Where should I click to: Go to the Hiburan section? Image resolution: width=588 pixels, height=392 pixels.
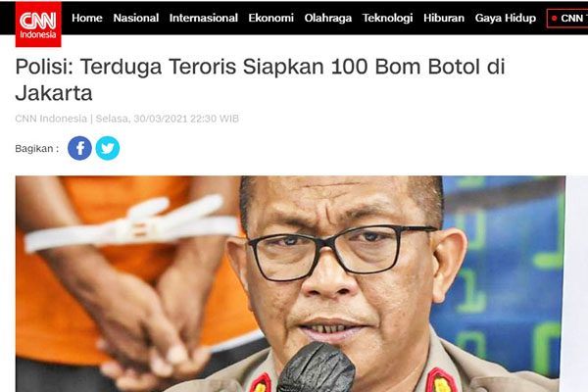click(444, 18)
